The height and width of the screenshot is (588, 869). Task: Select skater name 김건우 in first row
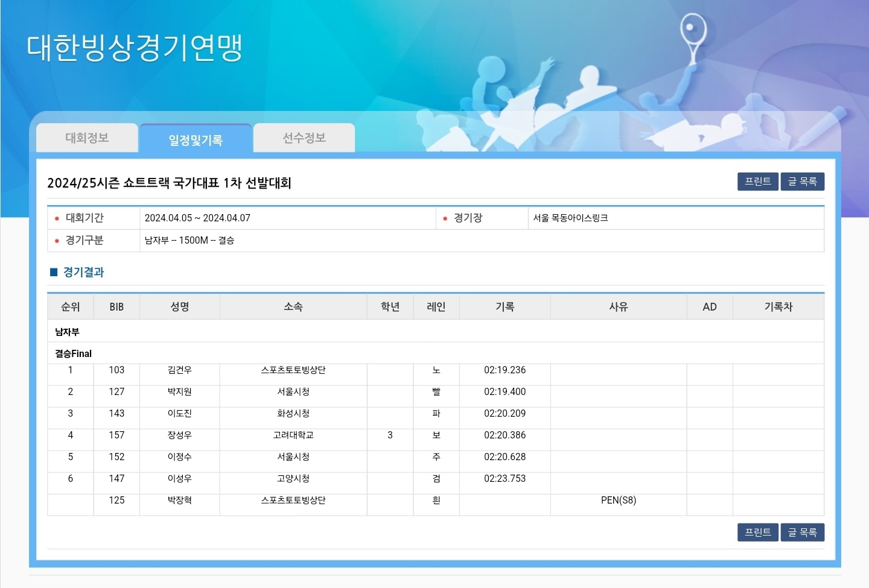(179, 370)
